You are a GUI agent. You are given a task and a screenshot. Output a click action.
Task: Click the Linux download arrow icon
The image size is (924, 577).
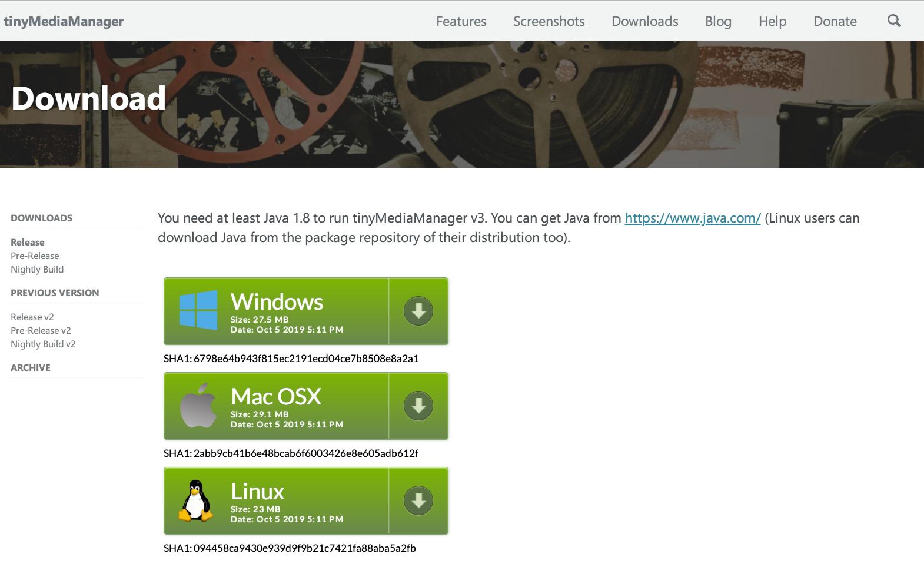[418, 500]
